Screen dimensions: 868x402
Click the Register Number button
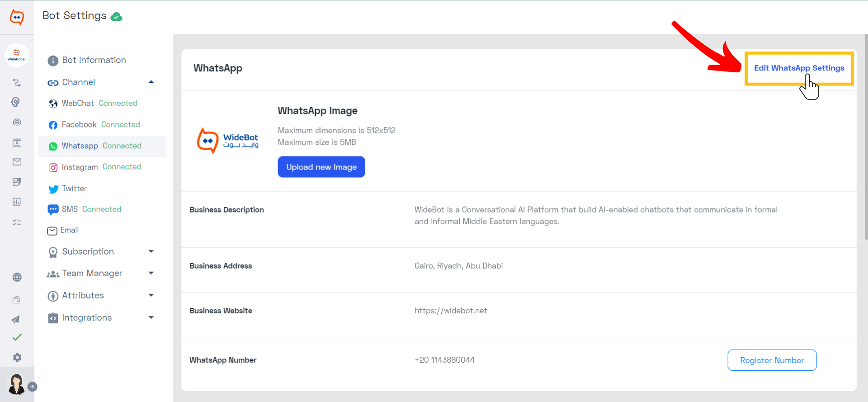click(x=772, y=360)
